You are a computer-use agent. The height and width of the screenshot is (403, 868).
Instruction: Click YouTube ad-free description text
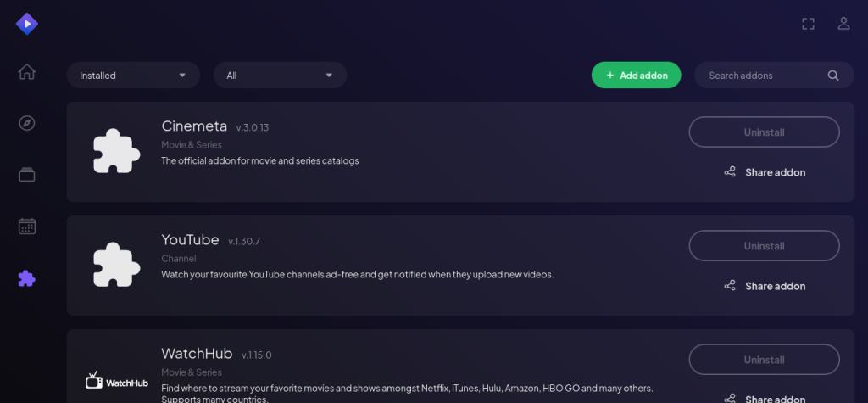point(358,274)
